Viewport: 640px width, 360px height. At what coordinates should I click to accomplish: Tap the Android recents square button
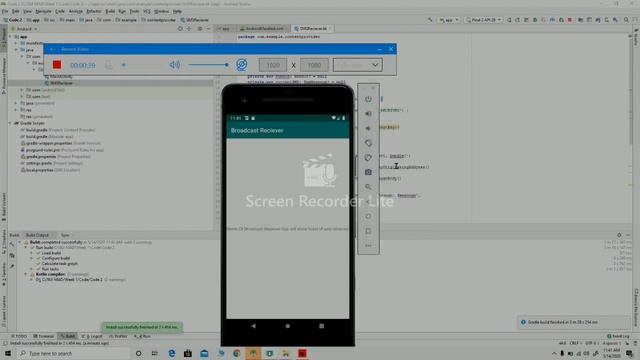(x=322, y=326)
